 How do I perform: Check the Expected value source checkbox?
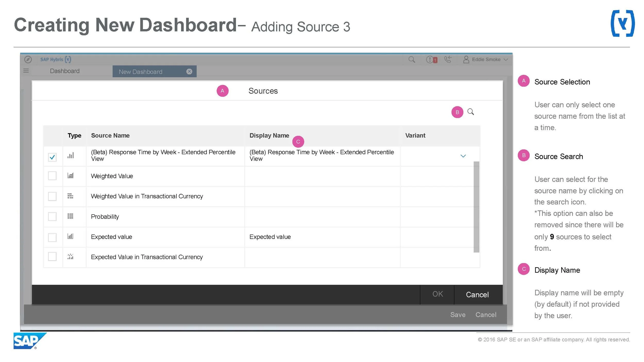point(52,237)
